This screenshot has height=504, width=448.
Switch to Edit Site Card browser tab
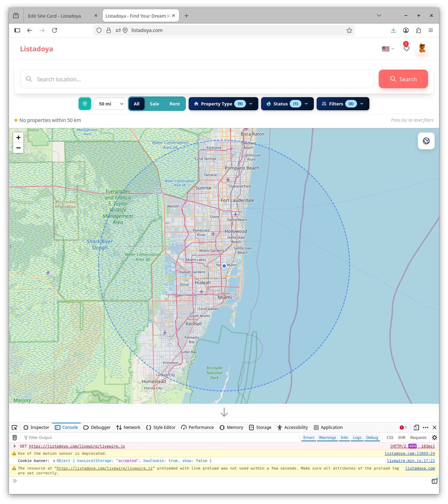(54, 16)
